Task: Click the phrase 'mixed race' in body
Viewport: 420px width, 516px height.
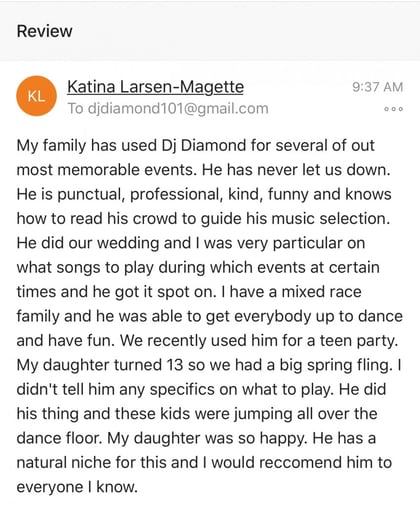Action: [321, 292]
